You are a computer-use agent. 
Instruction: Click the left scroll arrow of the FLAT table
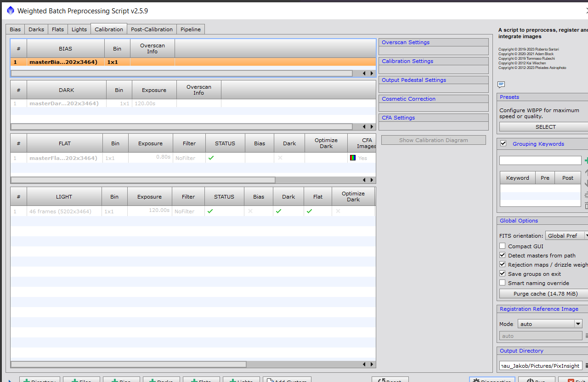tap(364, 180)
